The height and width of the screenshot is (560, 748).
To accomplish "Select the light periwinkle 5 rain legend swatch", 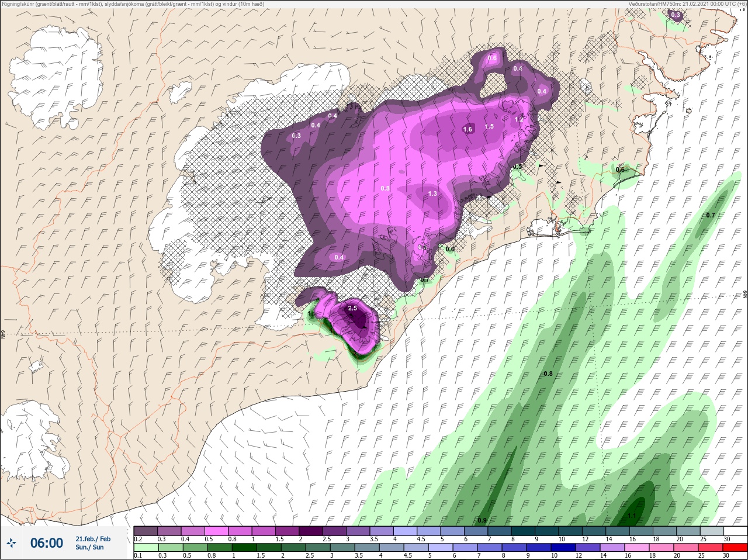I will pos(441,548).
